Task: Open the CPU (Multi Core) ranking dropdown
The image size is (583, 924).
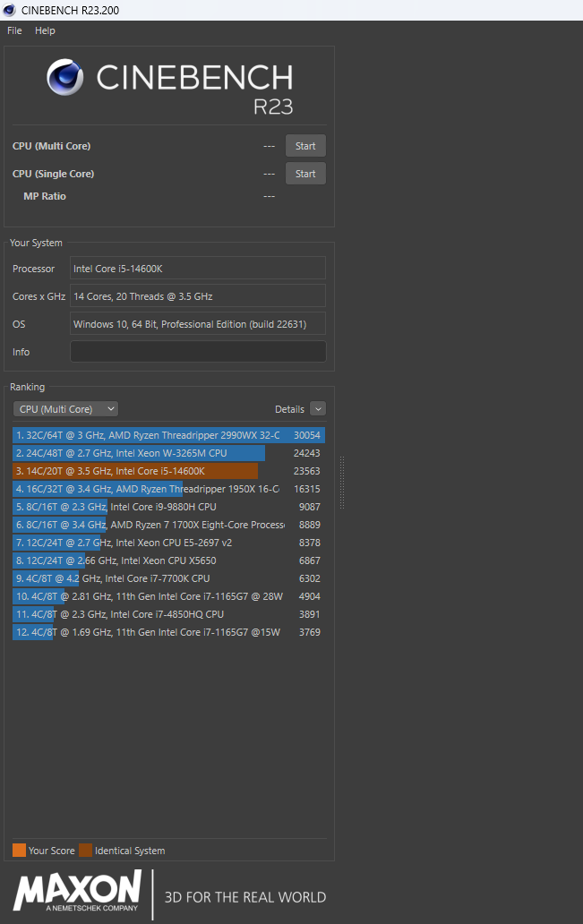Action: point(65,409)
